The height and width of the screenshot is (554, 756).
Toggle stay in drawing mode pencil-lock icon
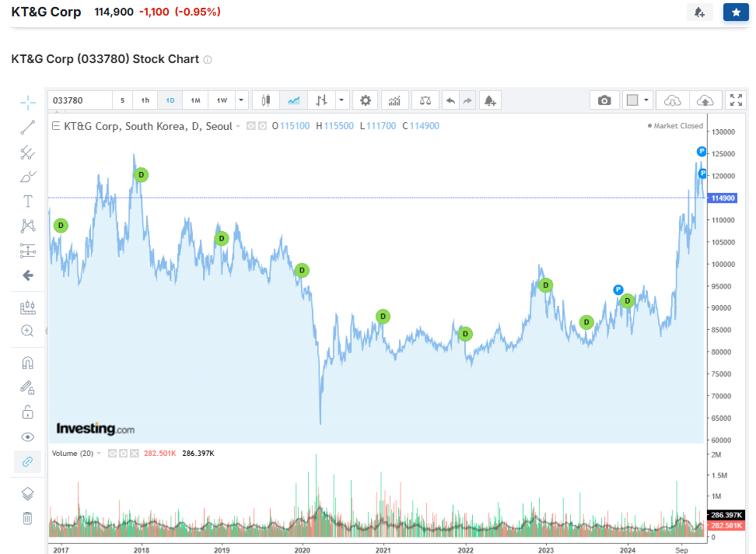click(x=28, y=387)
